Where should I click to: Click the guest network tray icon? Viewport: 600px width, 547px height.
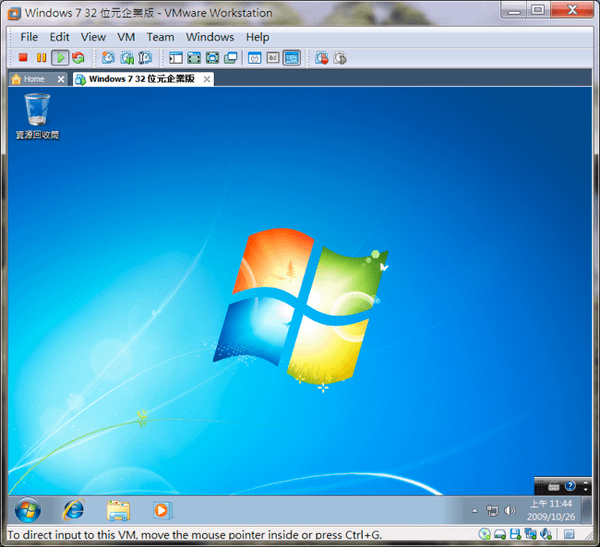pos(492,511)
